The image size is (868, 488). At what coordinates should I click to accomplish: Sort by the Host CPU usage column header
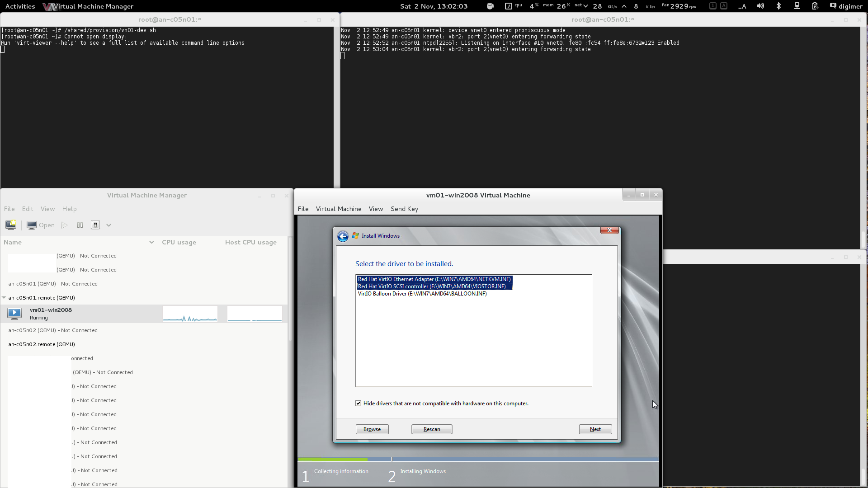click(x=251, y=242)
